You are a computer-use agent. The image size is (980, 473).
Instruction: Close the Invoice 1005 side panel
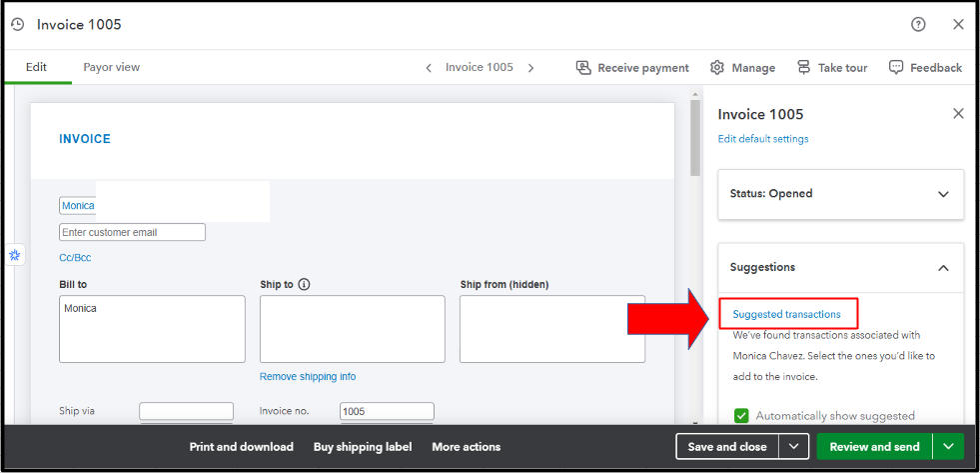(x=958, y=114)
